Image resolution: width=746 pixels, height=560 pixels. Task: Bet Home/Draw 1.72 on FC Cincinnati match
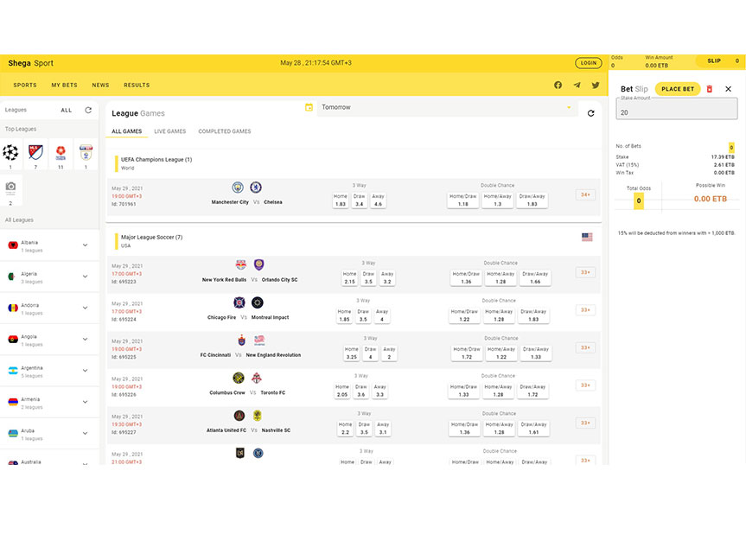[467, 353]
